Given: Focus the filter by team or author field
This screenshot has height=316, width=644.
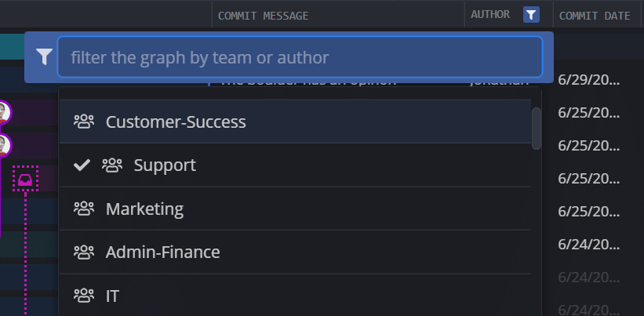Looking at the screenshot, I should click(x=299, y=57).
